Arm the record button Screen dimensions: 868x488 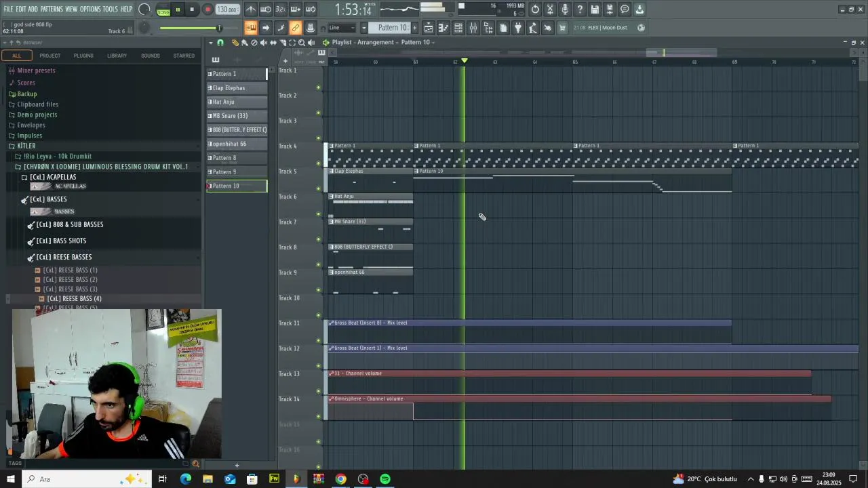[x=208, y=9]
